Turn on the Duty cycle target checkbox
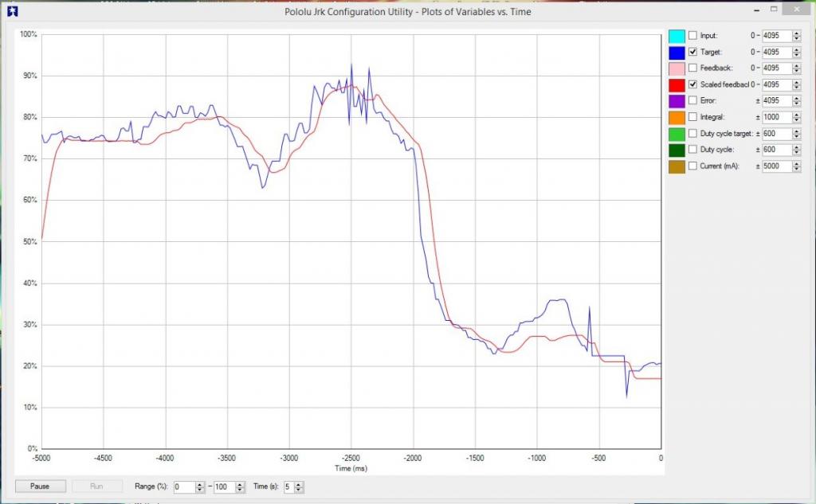This screenshot has width=816, height=504. [x=692, y=134]
